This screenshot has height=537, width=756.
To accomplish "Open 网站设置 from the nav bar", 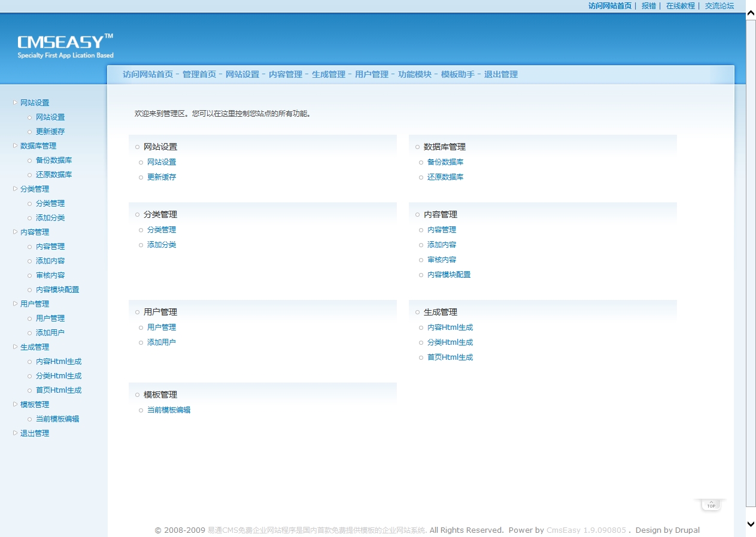I will 242,74.
